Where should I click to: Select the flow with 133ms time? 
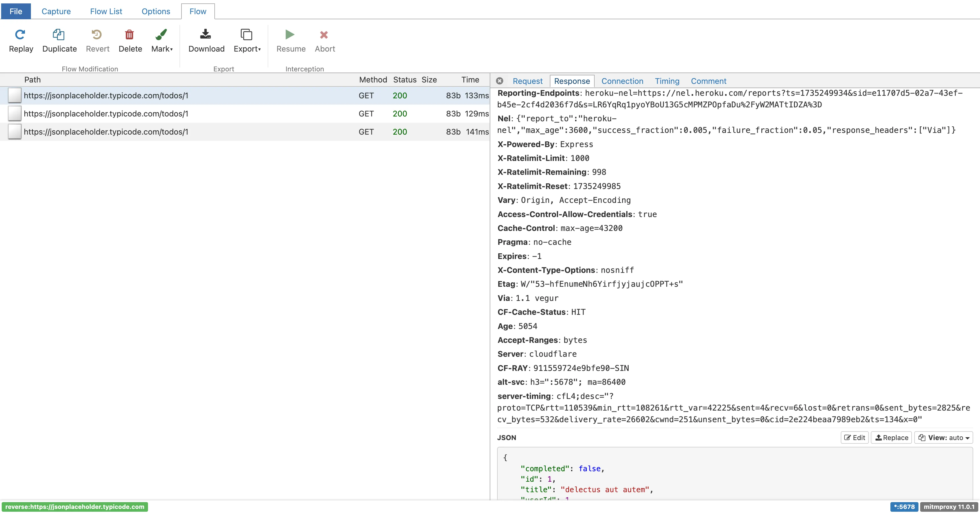[245, 95]
